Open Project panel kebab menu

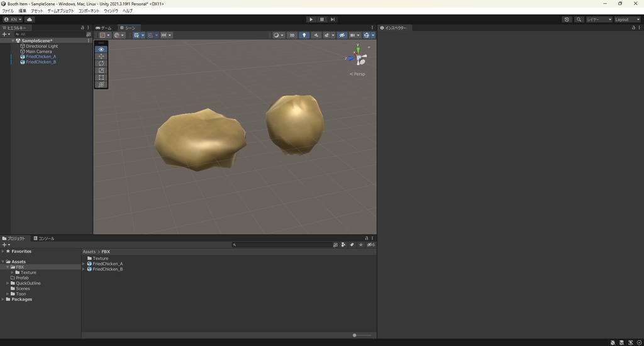[372, 238]
